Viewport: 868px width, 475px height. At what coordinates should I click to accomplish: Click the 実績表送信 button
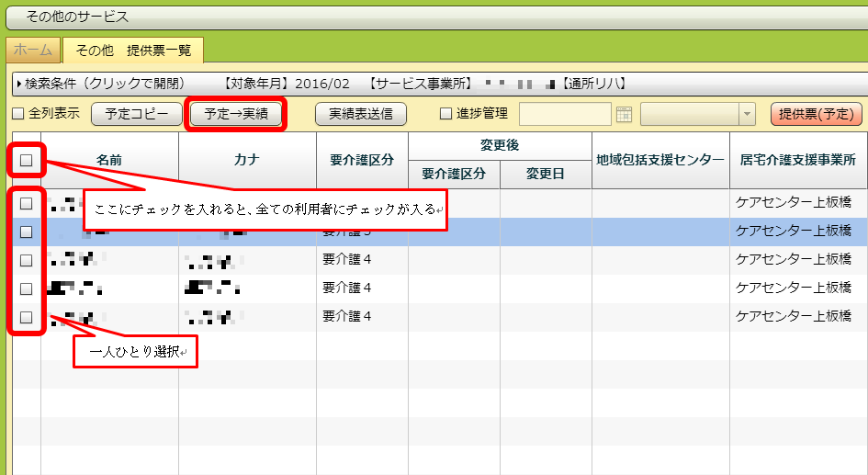[360, 114]
